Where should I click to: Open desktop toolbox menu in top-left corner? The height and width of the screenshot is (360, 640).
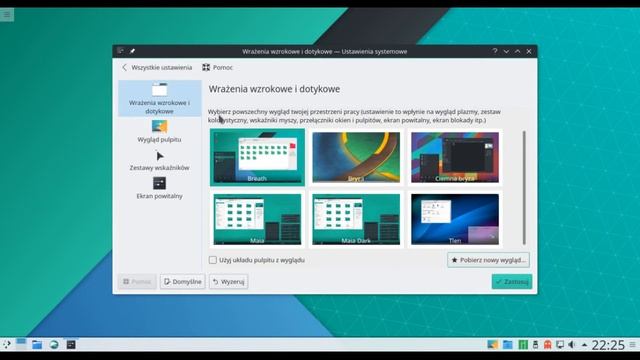click(7, 15)
